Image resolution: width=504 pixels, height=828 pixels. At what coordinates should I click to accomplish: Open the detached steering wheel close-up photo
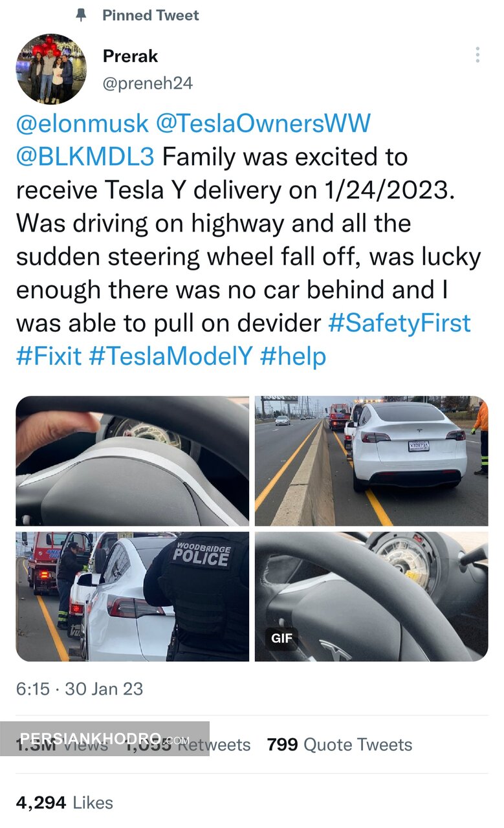[x=133, y=461]
